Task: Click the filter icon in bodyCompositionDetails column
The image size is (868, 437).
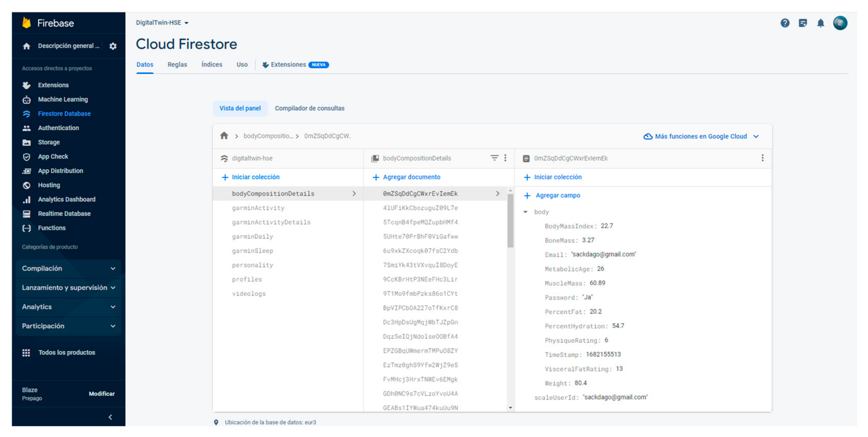Action: tap(494, 158)
